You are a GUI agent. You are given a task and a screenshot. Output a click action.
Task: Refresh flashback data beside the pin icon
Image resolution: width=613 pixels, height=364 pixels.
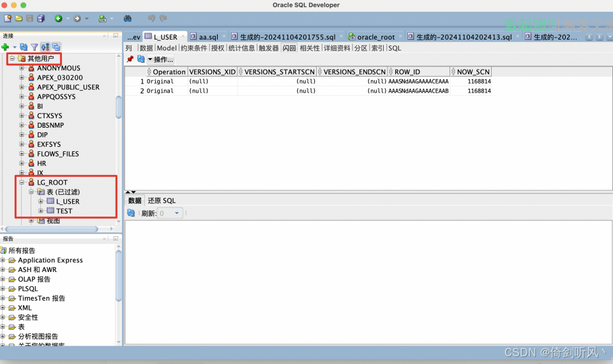[x=140, y=59]
